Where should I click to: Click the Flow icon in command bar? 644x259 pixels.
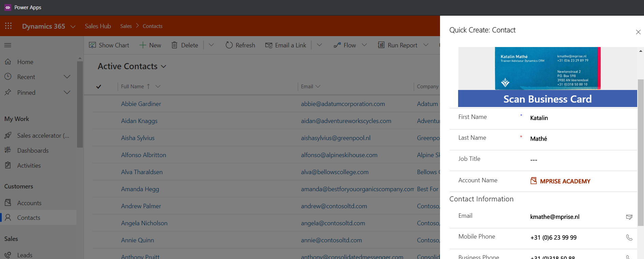(337, 45)
